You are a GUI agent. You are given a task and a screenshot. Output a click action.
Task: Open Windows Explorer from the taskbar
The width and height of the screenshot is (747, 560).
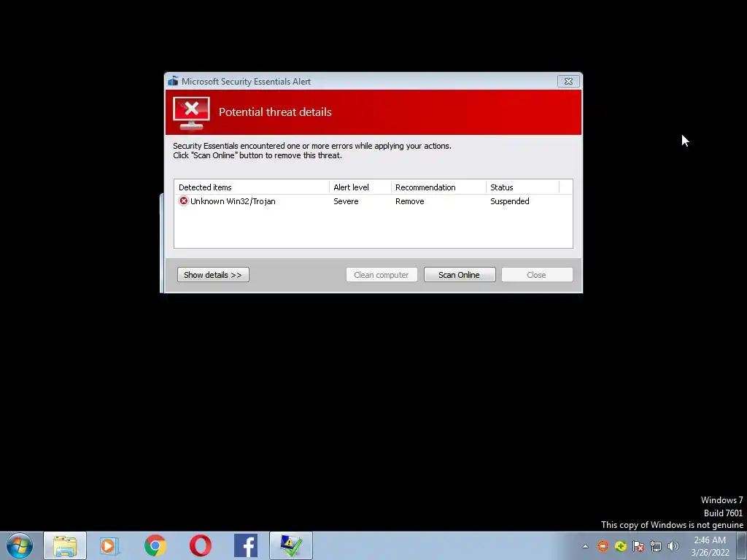[65, 545]
